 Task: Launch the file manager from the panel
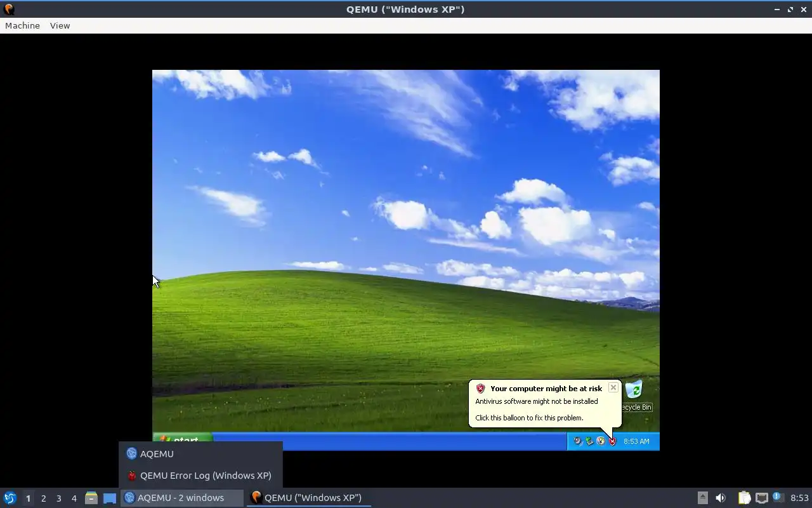(91, 498)
